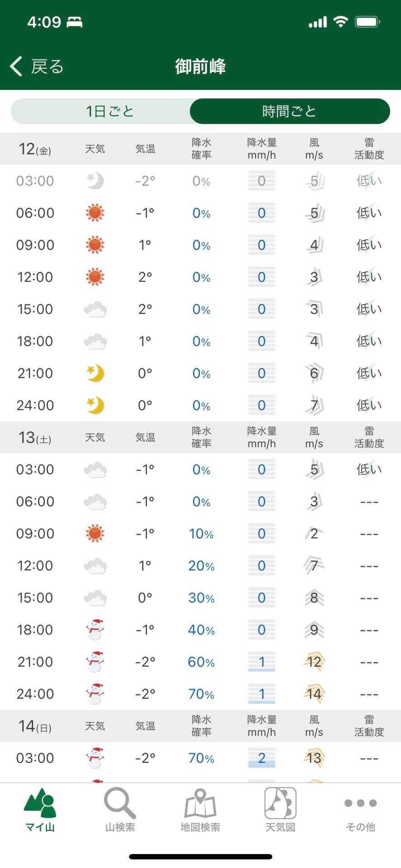This screenshot has width=401, height=868.
Task: Tap the orange wind 12 icon at 21:00
Action: [x=314, y=662]
